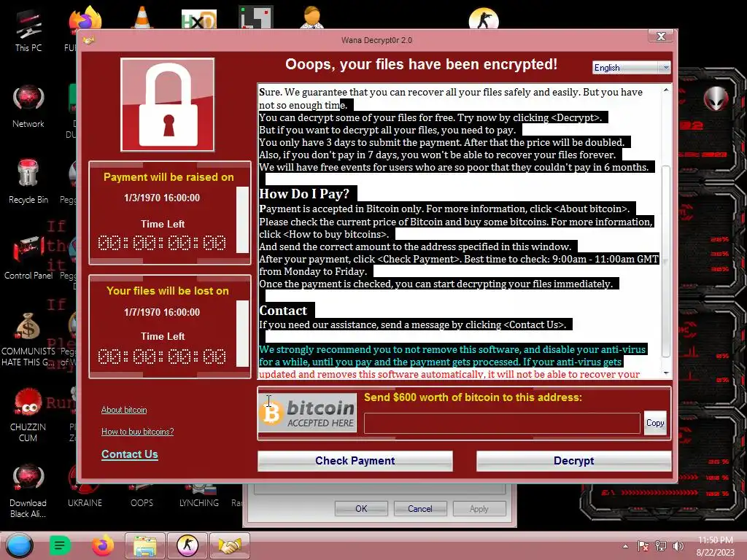Click the Alienware head gadget icon
Image resolution: width=747 pixels, height=560 pixels.
pos(716,98)
